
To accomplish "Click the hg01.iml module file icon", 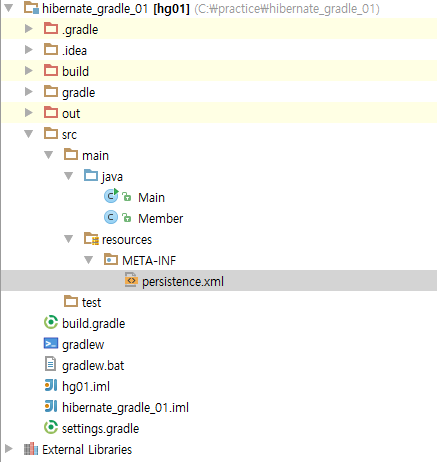I will (51, 385).
